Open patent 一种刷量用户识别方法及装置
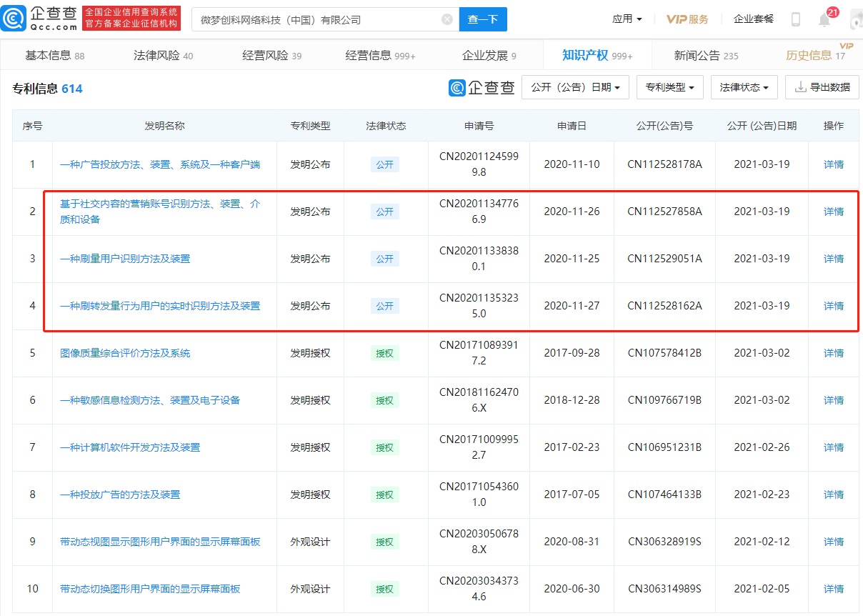863x616 pixels. [x=125, y=259]
